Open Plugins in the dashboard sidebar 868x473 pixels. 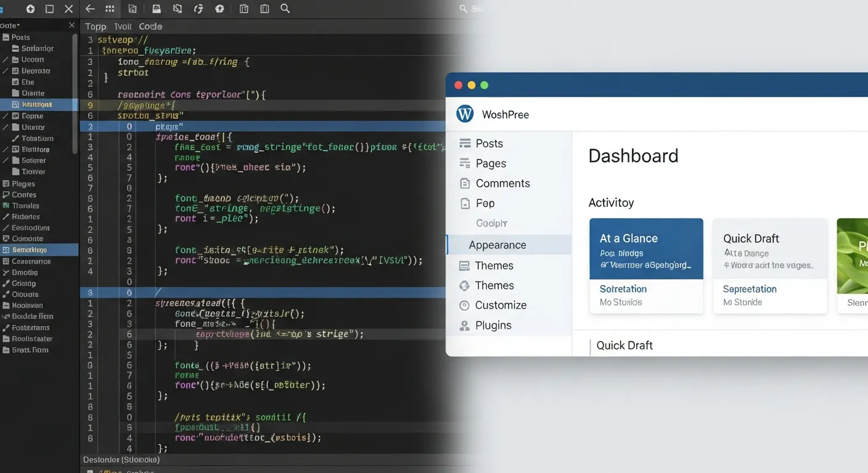coord(493,325)
